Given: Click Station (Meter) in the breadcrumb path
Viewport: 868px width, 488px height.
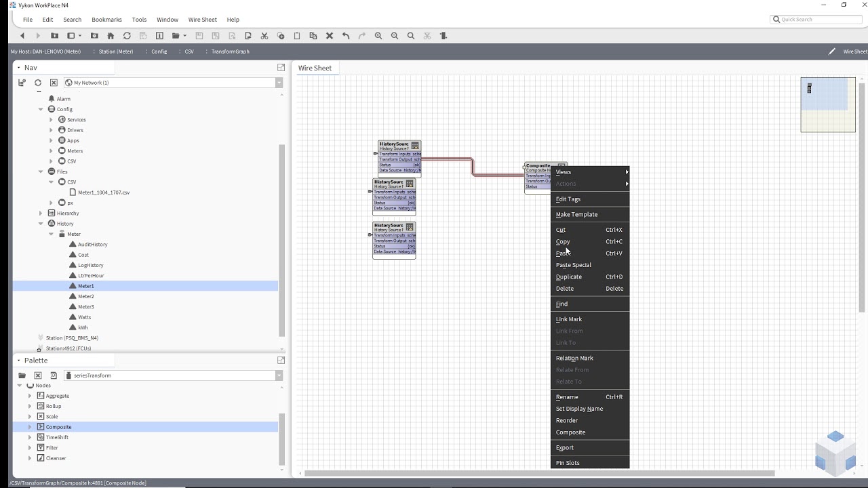Looking at the screenshot, I should point(116,52).
